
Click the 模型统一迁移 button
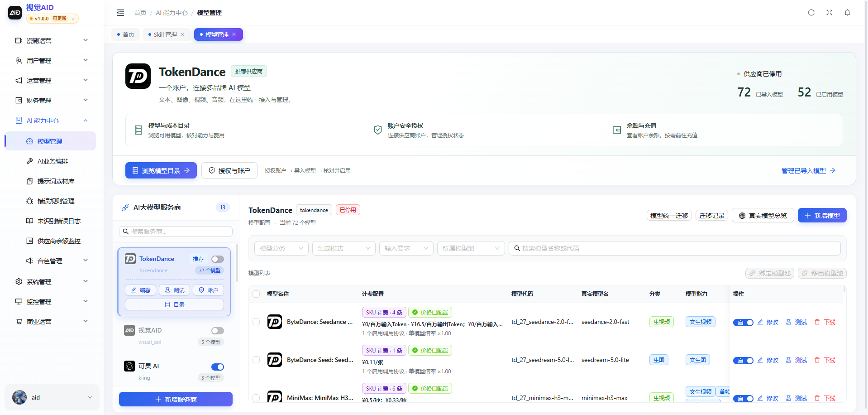669,216
